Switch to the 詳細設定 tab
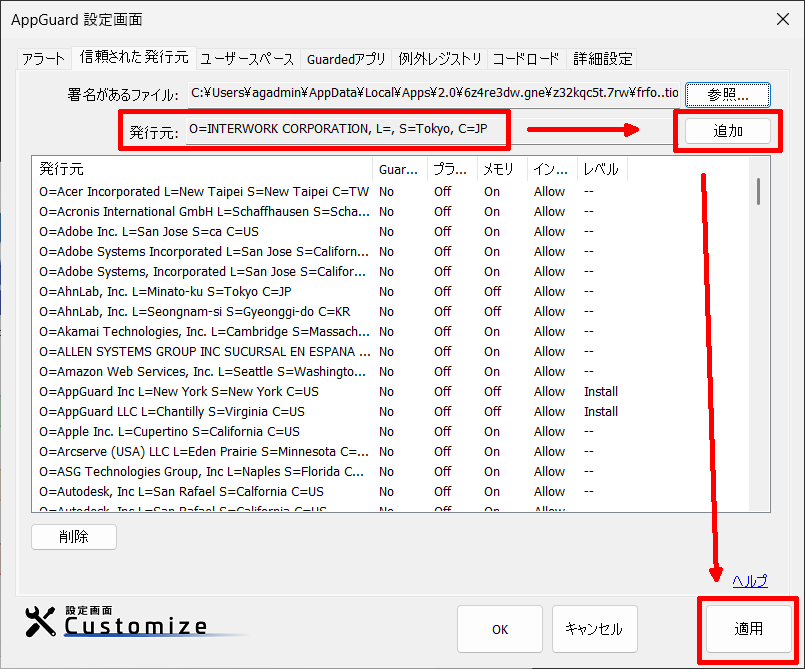Image resolution: width=805 pixels, height=669 pixels. 602,59
